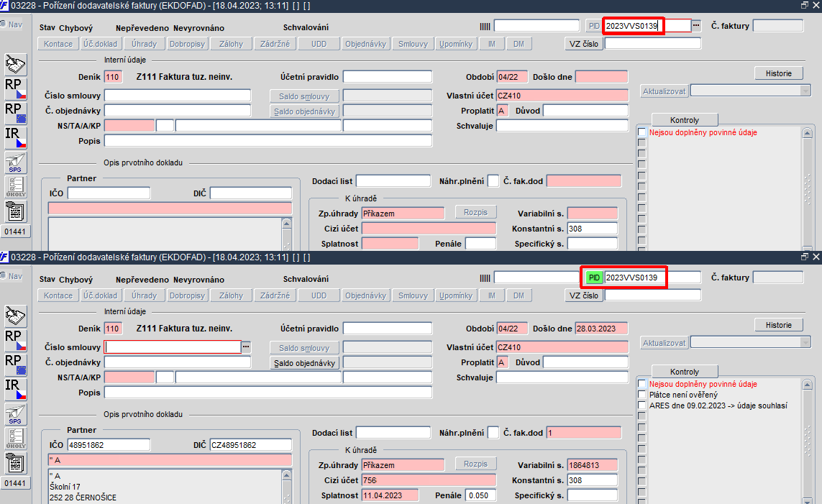
Task: Click Penále field 0.050
Action: [x=480, y=495]
